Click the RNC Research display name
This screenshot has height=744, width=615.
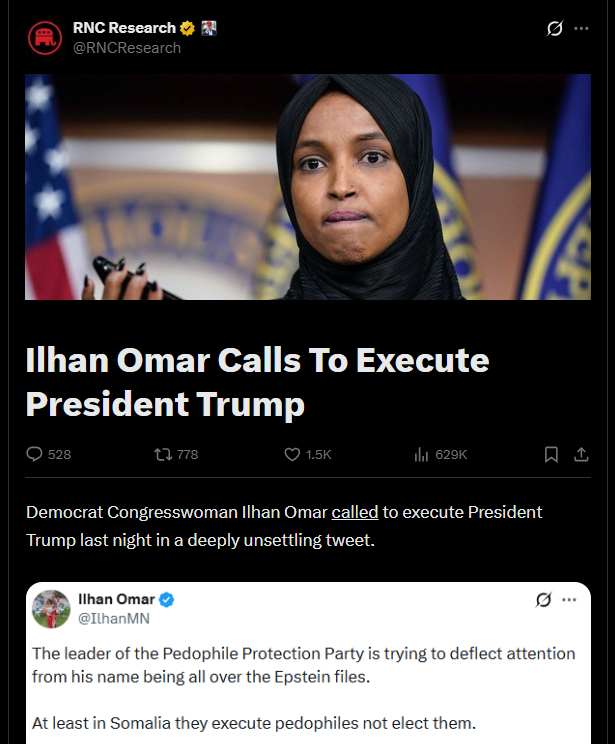point(124,28)
